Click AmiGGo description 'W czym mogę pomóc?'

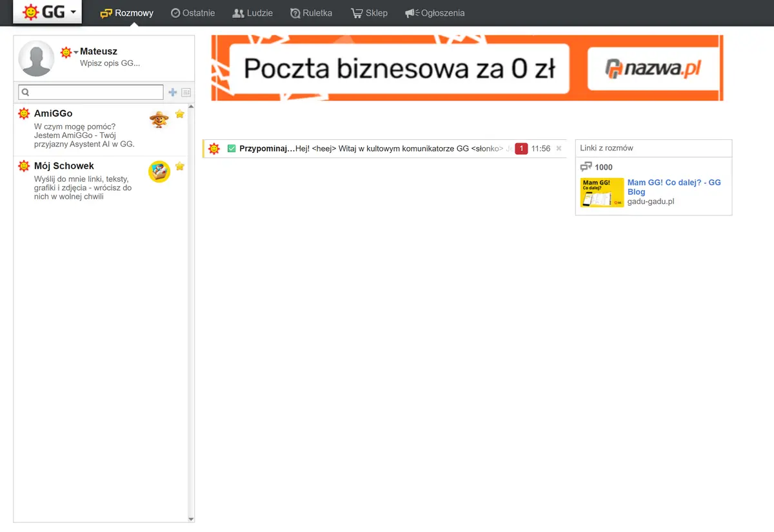[x=75, y=126]
